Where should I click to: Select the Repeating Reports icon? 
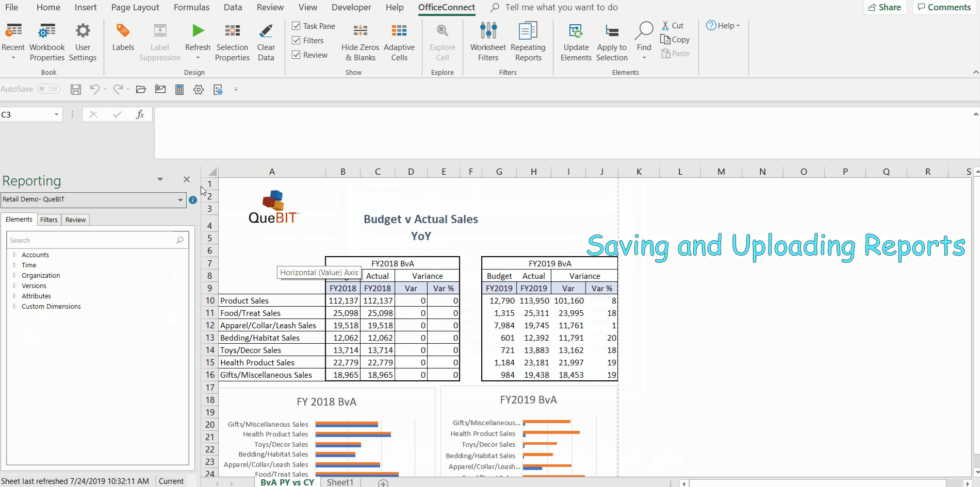tap(528, 41)
